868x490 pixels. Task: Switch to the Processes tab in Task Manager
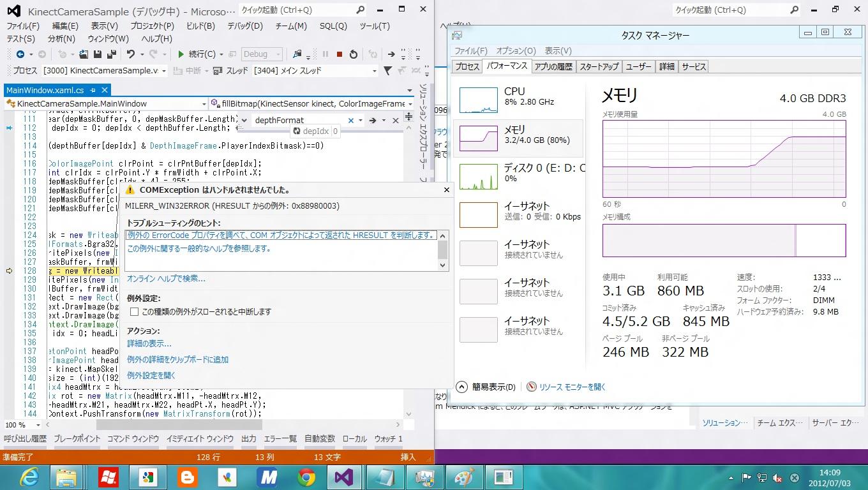[467, 66]
